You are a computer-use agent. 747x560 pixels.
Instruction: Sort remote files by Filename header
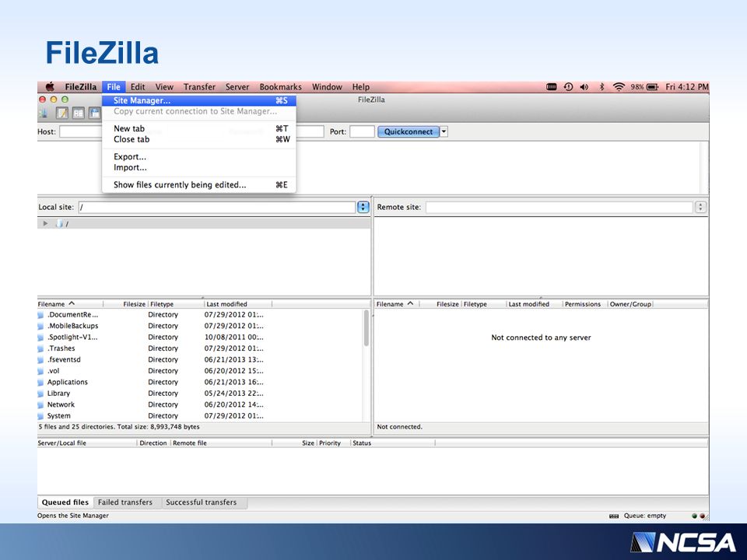pyautogui.click(x=396, y=304)
